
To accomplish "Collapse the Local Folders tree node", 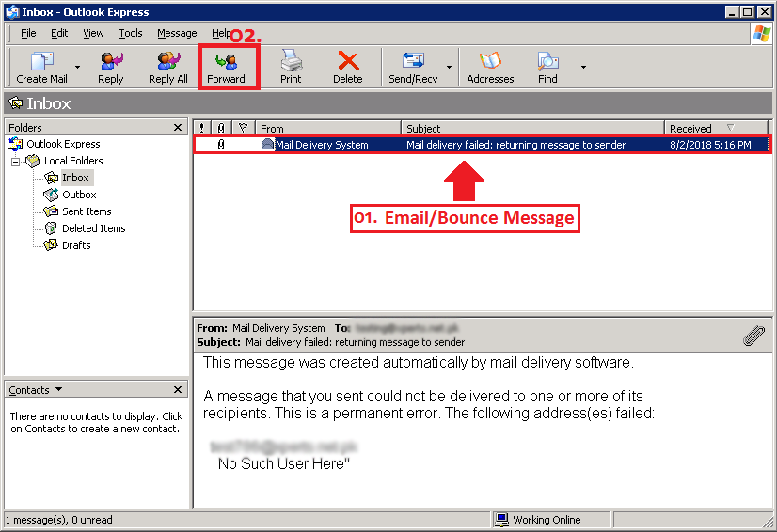I will pyautogui.click(x=15, y=162).
